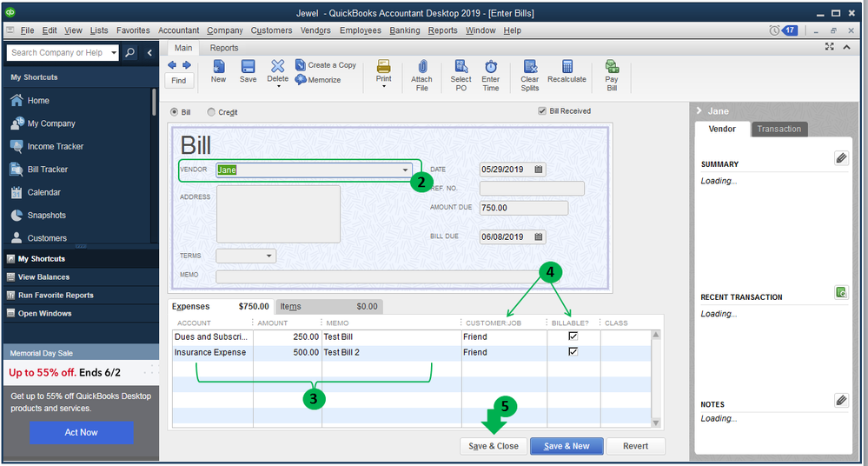Recalculate the bill amounts

point(567,71)
